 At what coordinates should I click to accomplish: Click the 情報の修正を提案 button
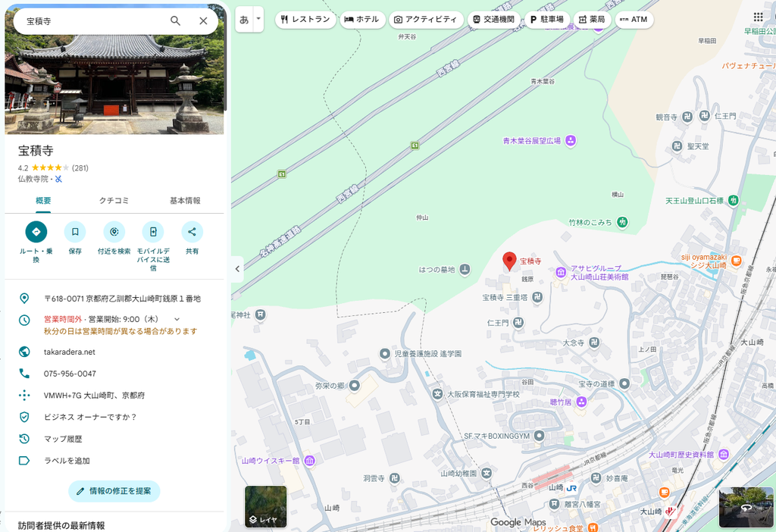pos(114,491)
